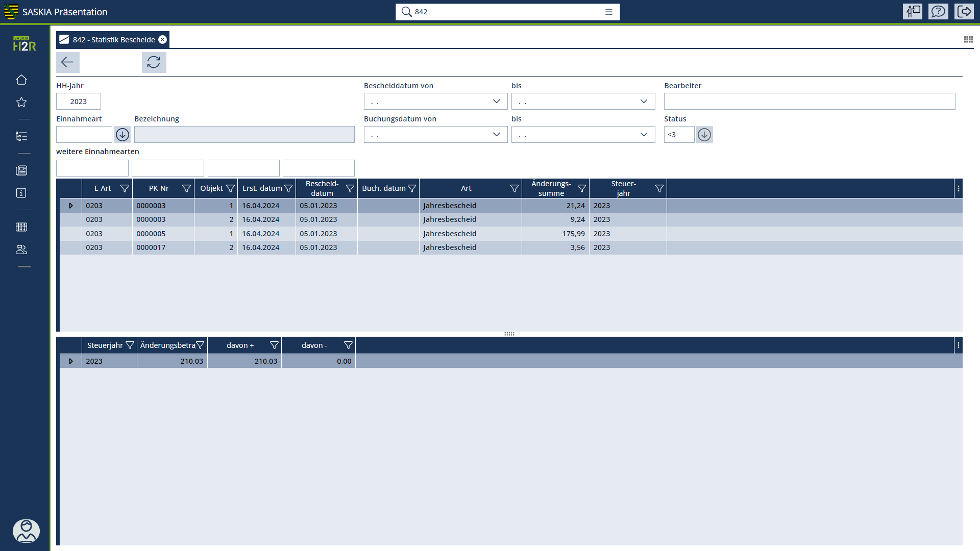Click into the Bearbeiter input field
980x551 pixels.
coord(809,102)
